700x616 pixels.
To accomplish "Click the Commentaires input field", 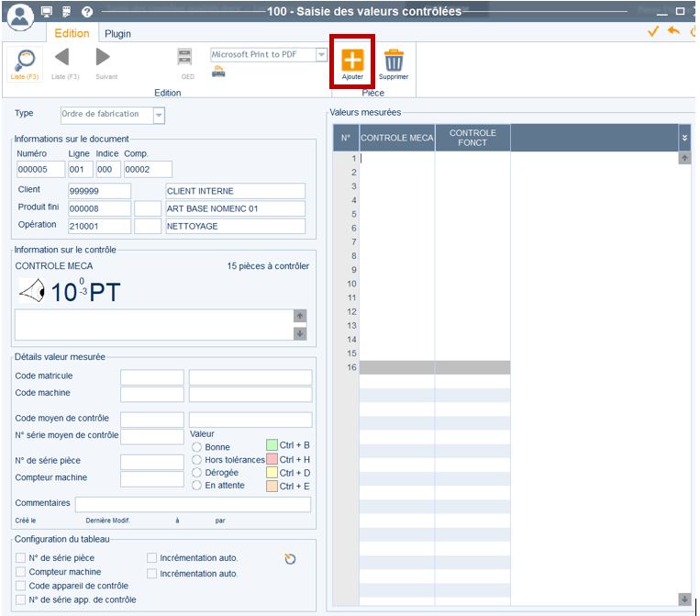I will [x=193, y=504].
